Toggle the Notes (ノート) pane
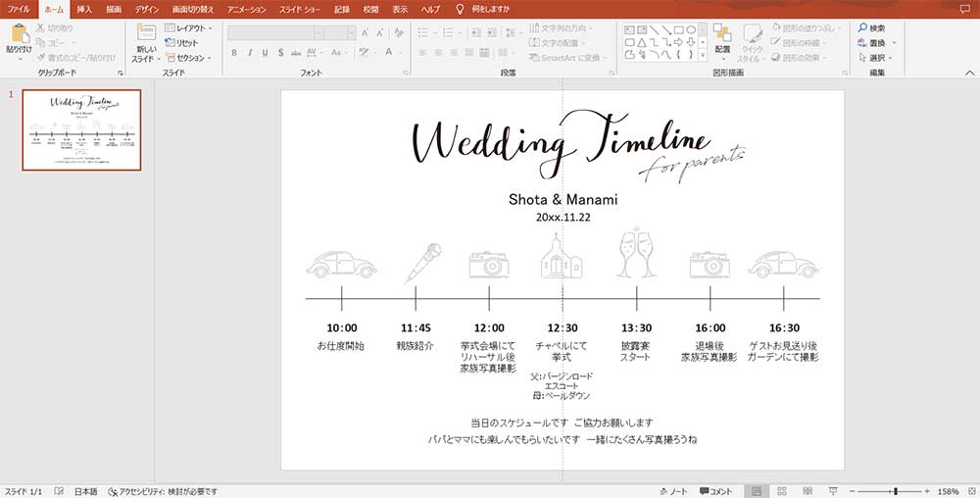The height and width of the screenshot is (498, 980). pos(674,490)
